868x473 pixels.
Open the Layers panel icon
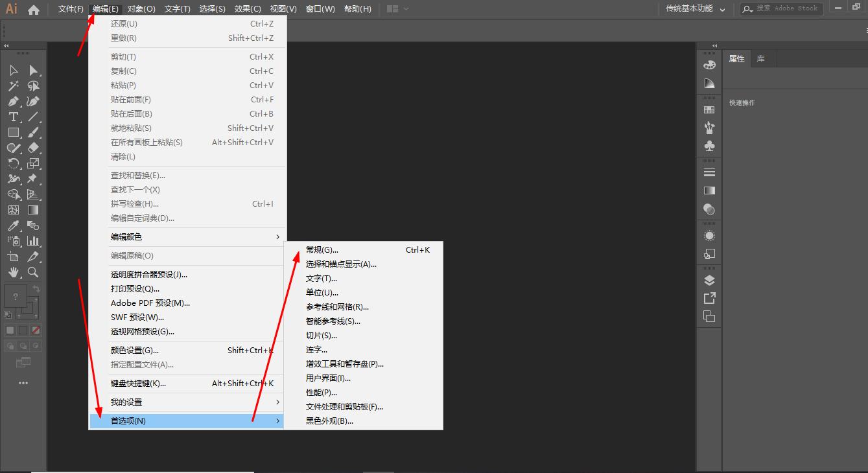coord(709,280)
